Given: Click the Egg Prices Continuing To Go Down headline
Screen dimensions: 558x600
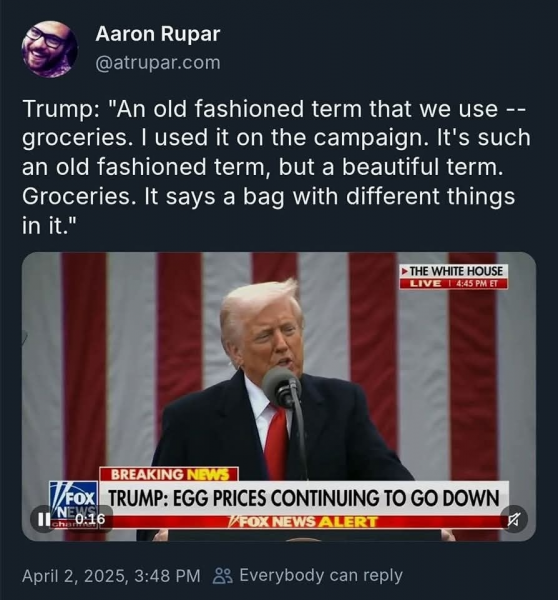Looking at the screenshot, I should [x=303, y=498].
